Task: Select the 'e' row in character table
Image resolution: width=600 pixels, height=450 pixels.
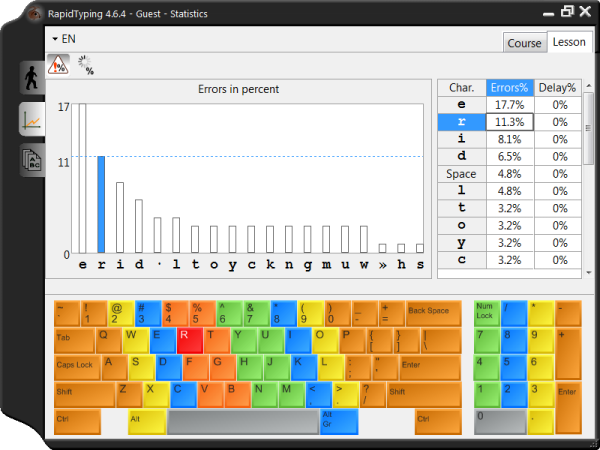Action: click(x=510, y=105)
